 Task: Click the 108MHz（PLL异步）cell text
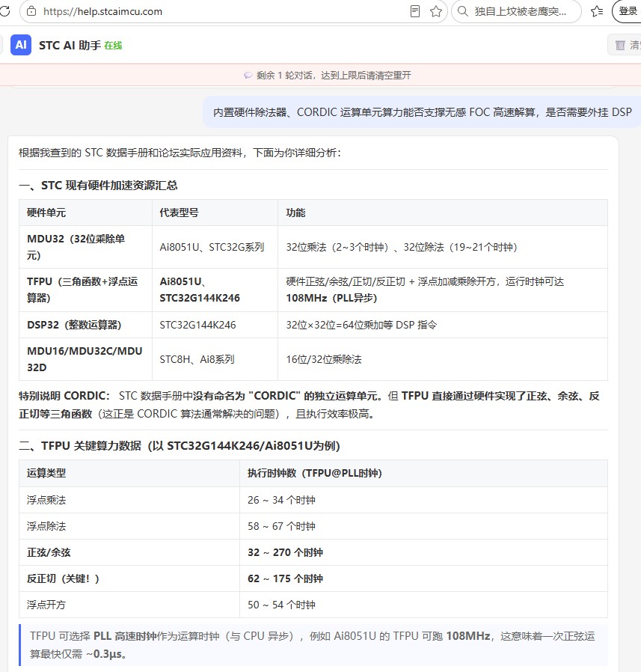tap(331, 298)
